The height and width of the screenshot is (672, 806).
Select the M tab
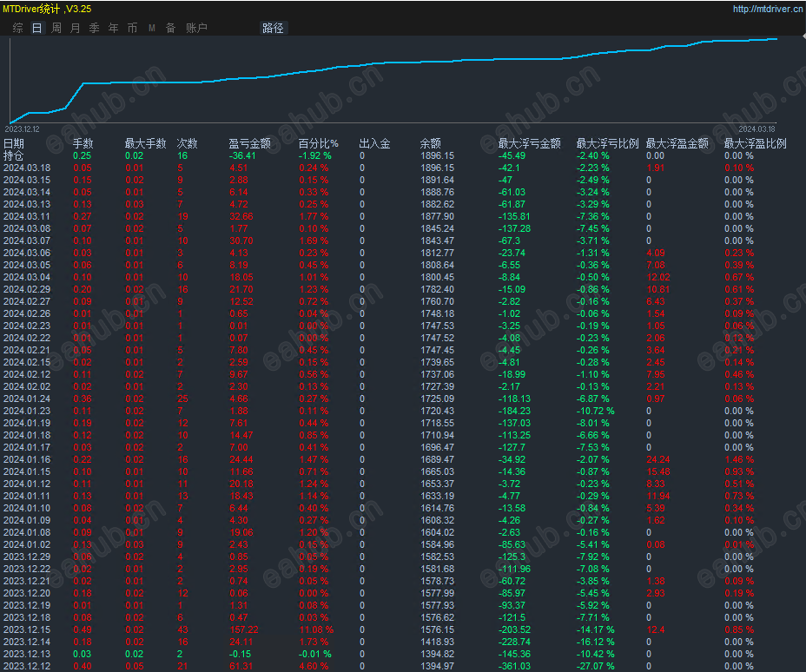[x=152, y=28]
